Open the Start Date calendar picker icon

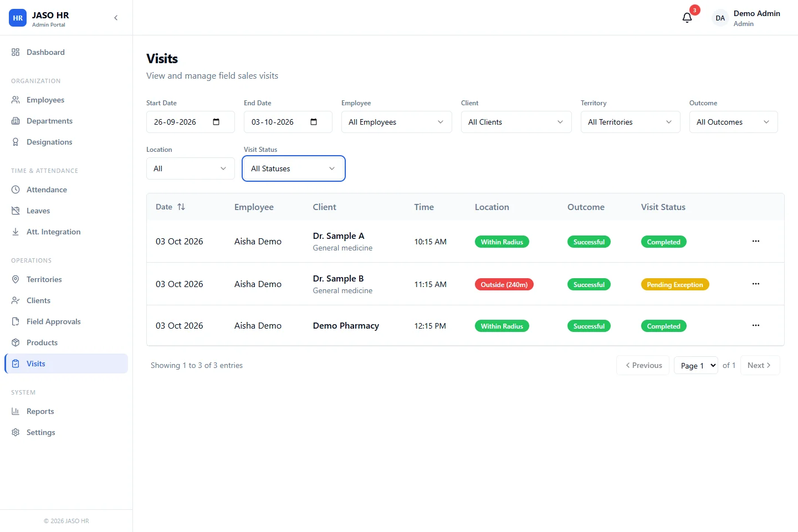(x=216, y=122)
